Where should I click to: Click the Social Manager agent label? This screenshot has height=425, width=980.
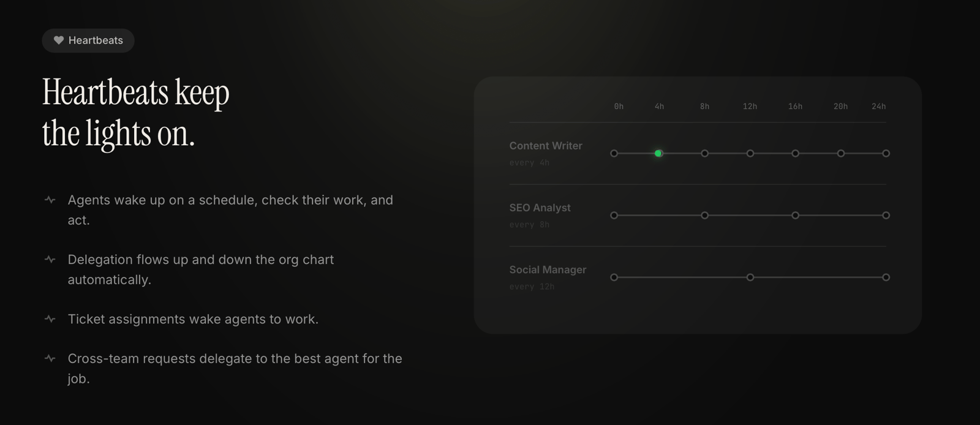548,269
